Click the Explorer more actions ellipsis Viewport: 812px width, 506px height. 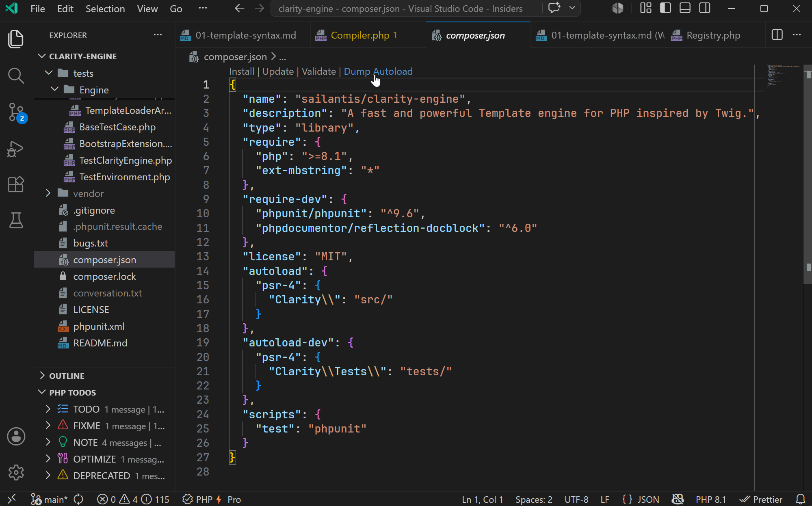click(158, 35)
